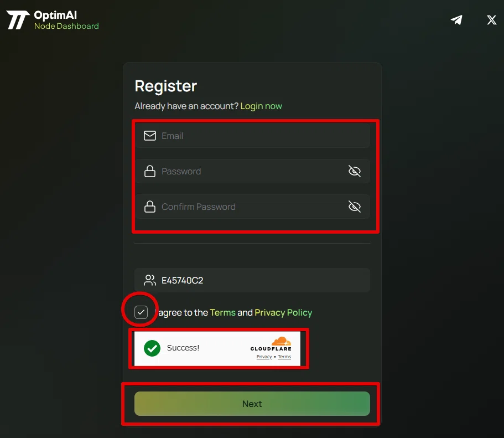Open the Telegram paper plane icon
Image resolution: width=504 pixels, height=438 pixels.
(456, 20)
